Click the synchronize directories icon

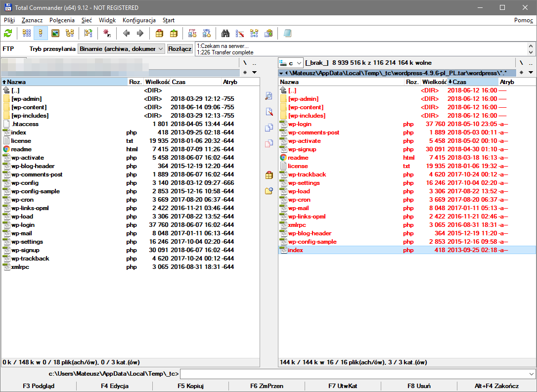coord(254,33)
